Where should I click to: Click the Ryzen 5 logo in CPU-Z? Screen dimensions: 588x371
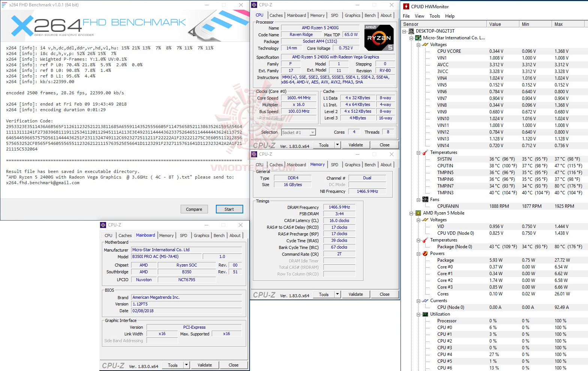[x=379, y=38]
